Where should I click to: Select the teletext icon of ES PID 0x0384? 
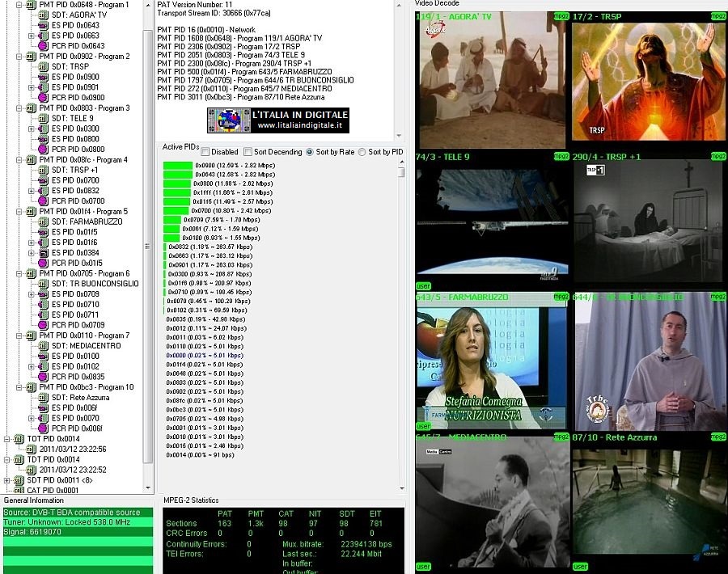(x=43, y=253)
